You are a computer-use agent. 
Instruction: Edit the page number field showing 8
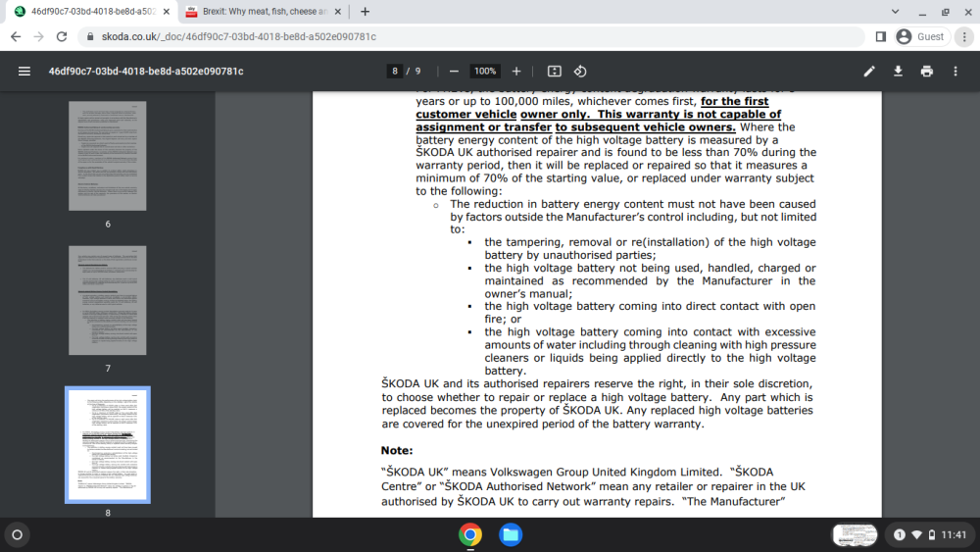point(394,72)
